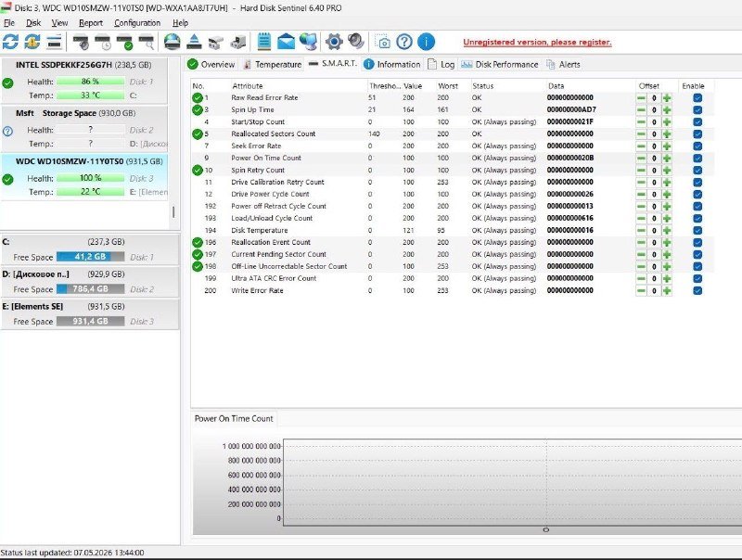Open the Alerts tab
This screenshot has height=560, width=742.
click(x=563, y=64)
